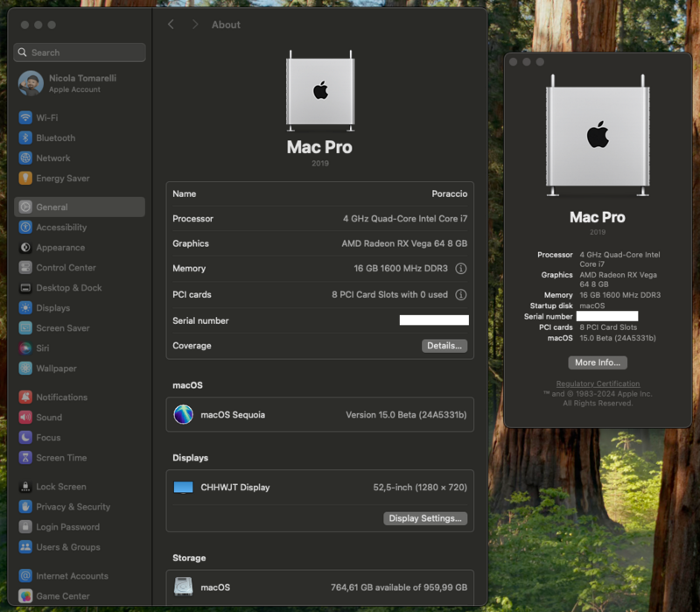Click the info icon next to Memory
The height and width of the screenshot is (612, 700).
[x=461, y=269]
